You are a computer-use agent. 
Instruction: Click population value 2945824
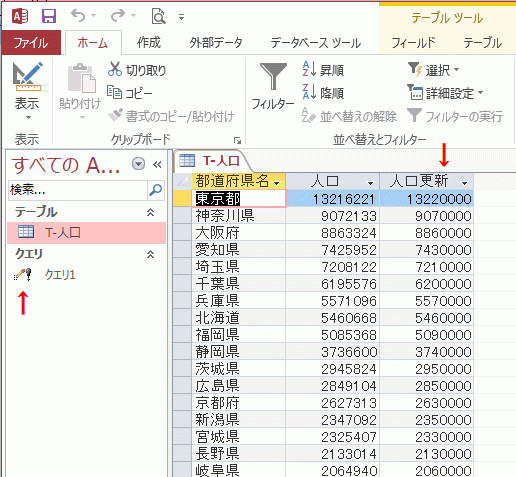[x=333, y=369]
